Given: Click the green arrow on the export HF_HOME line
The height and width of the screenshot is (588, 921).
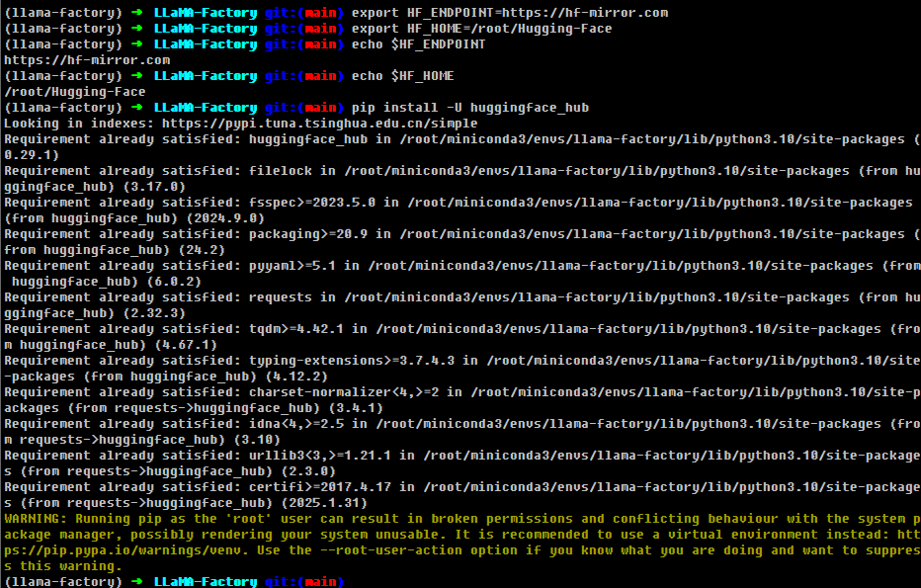Looking at the screenshot, I should 137,29.
